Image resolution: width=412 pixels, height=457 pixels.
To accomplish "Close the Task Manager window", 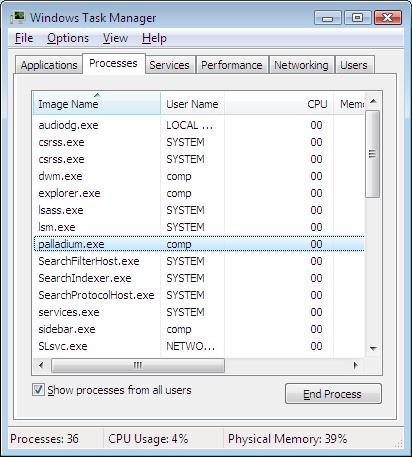I will coord(387,17).
